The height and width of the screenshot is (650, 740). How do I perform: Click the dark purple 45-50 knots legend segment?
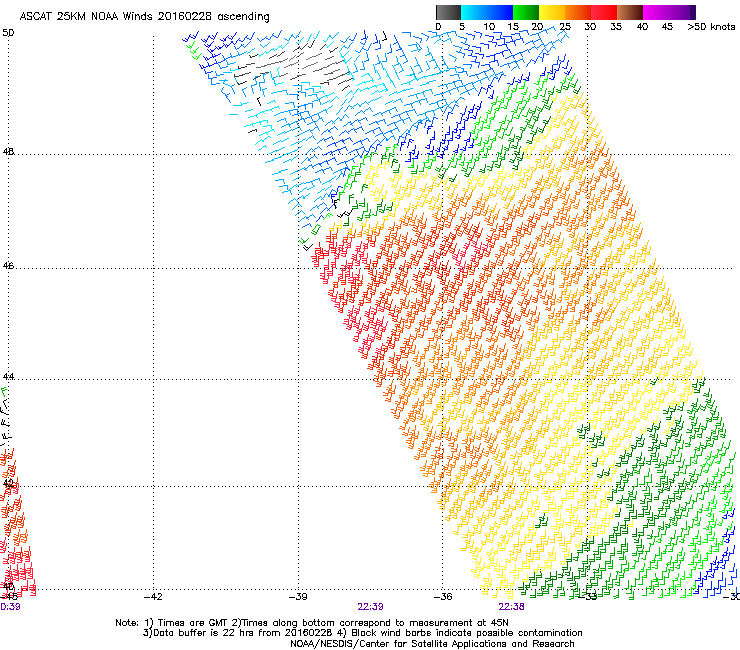(x=682, y=12)
